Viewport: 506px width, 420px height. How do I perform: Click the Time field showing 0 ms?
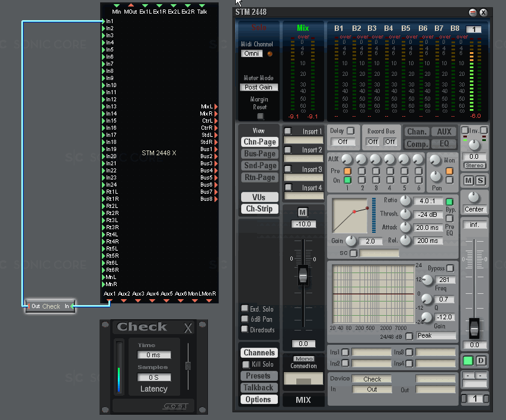[154, 355]
